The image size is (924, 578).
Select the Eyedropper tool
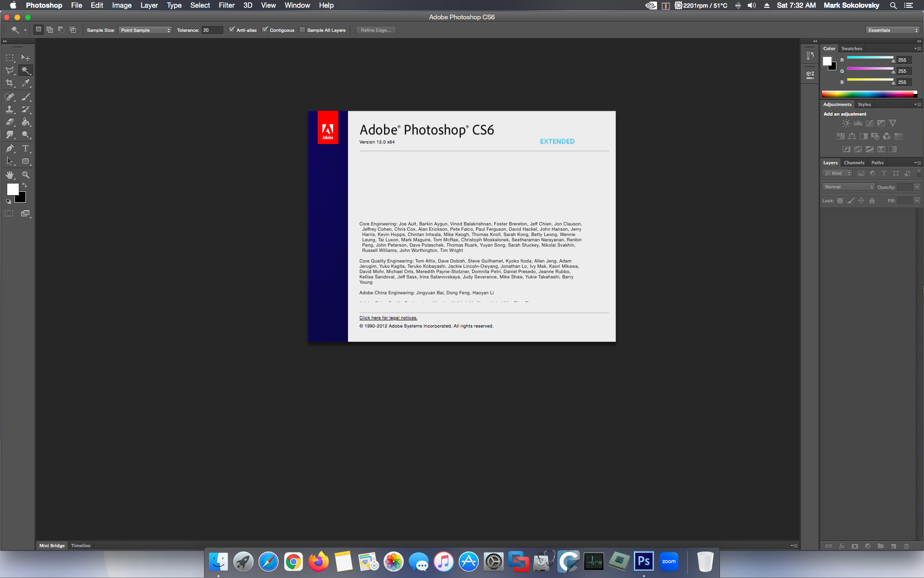point(26,83)
